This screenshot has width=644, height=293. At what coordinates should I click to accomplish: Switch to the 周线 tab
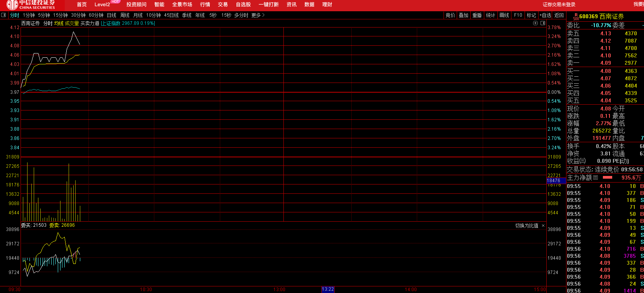[x=125, y=15]
